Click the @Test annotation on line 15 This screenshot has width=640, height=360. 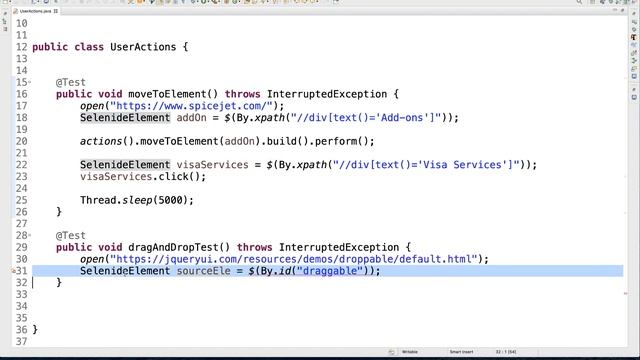click(x=71, y=82)
